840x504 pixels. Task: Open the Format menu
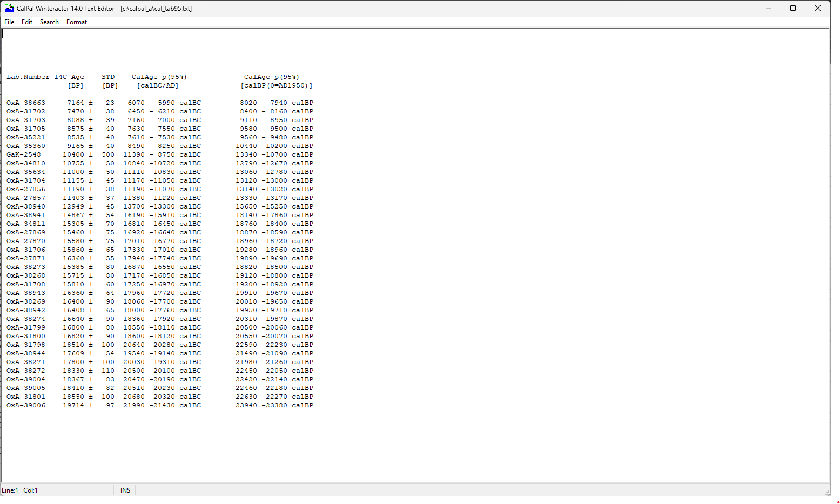click(x=77, y=22)
